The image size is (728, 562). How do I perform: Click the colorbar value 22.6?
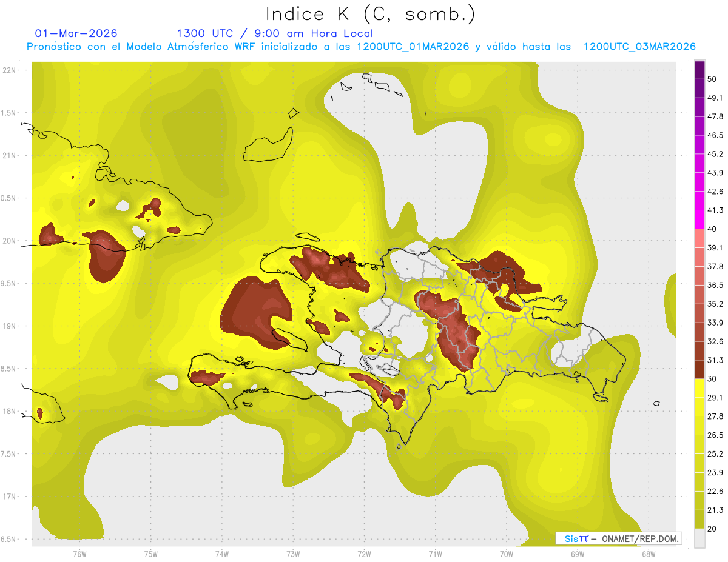[715, 491]
